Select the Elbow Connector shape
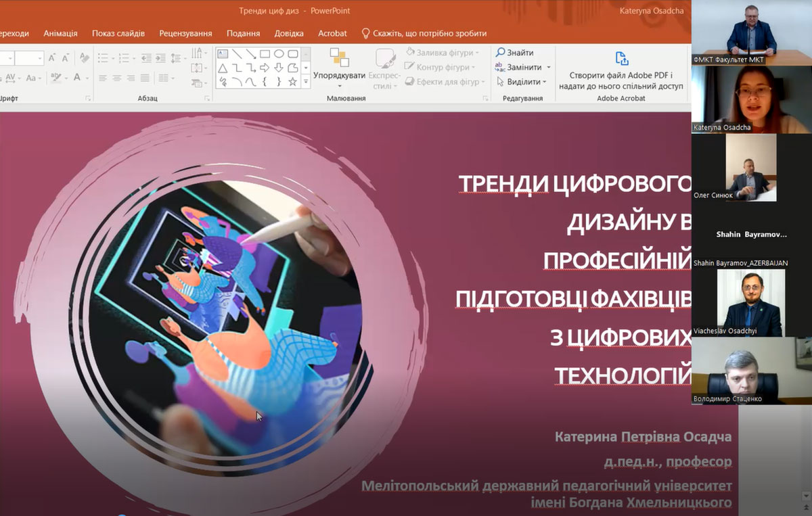The height and width of the screenshot is (516, 812). (x=237, y=68)
